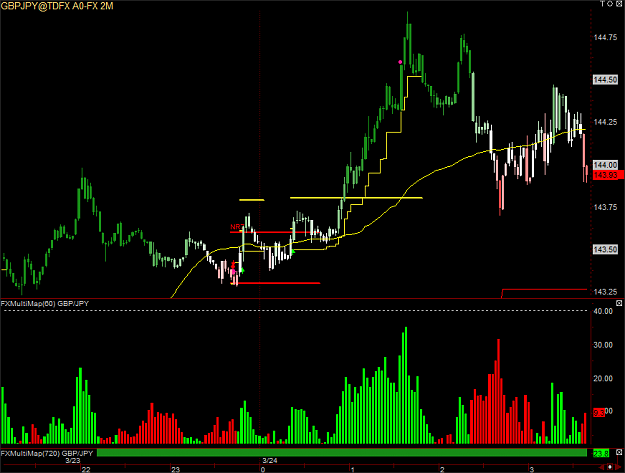
Task: Click the right red arrow on time axis
Action: [618, 467]
